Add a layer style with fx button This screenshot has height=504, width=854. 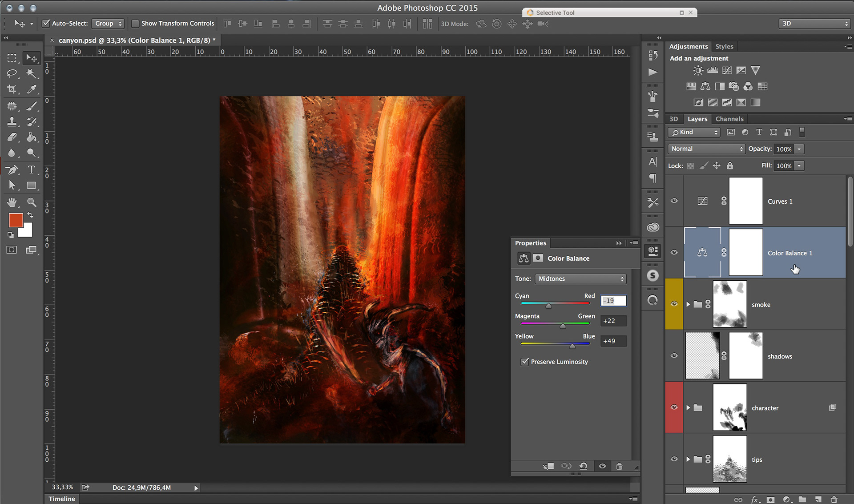[755, 500]
